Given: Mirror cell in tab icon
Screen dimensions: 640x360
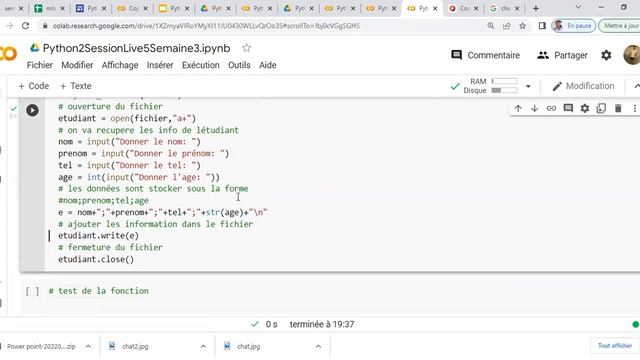Looking at the screenshot, I should tap(601, 108).
